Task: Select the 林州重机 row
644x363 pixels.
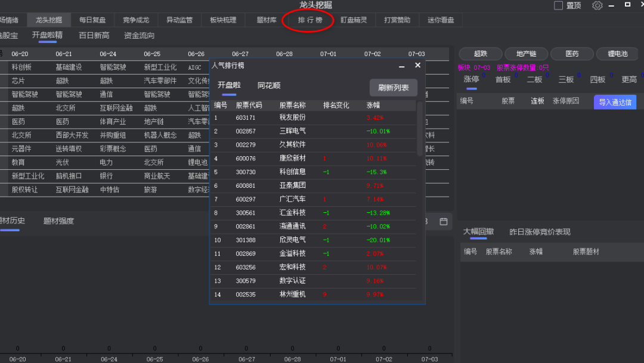Action: 313,294
